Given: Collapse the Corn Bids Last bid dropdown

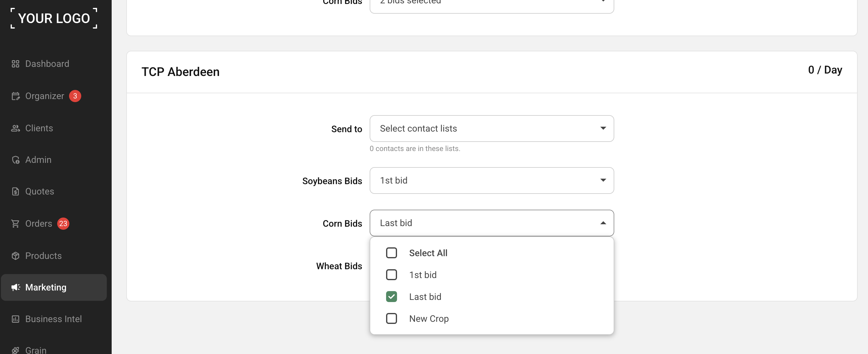Looking at the screenshot, I should 491,223.
